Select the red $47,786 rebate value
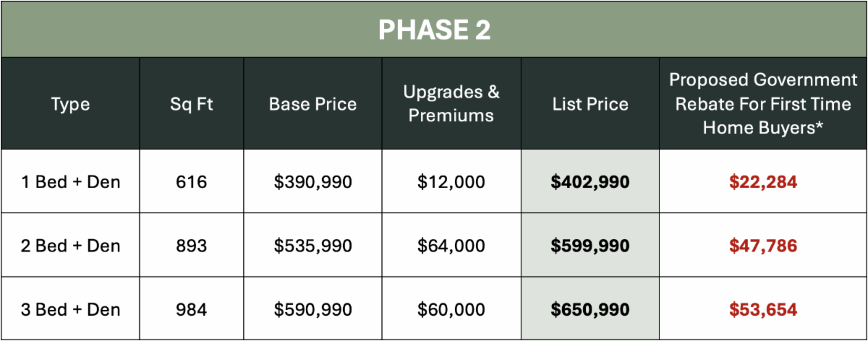 762,246
